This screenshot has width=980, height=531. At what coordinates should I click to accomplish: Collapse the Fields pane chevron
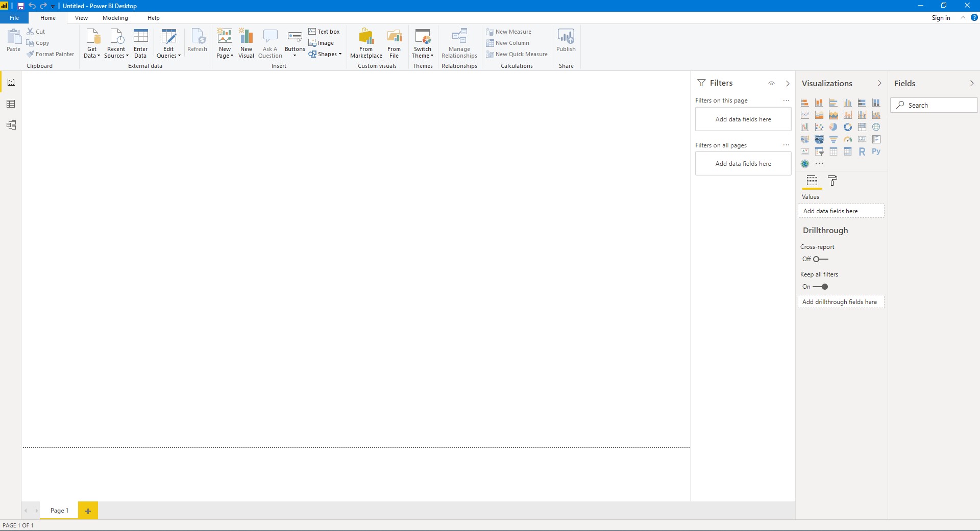pos(972,83)
